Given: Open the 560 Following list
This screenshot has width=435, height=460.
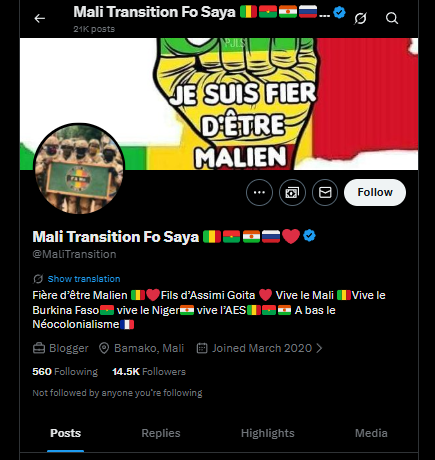Looking at the screenshot, I should pyautogui.click(x=65, y=372).
